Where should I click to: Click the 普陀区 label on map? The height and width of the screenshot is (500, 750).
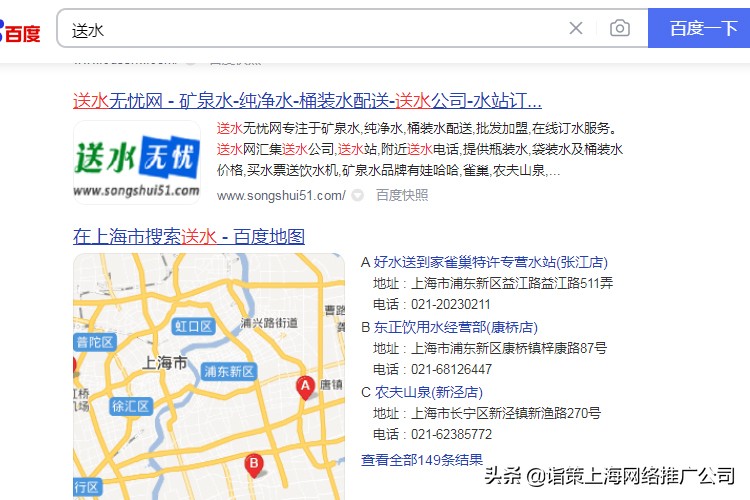(95, 342)
